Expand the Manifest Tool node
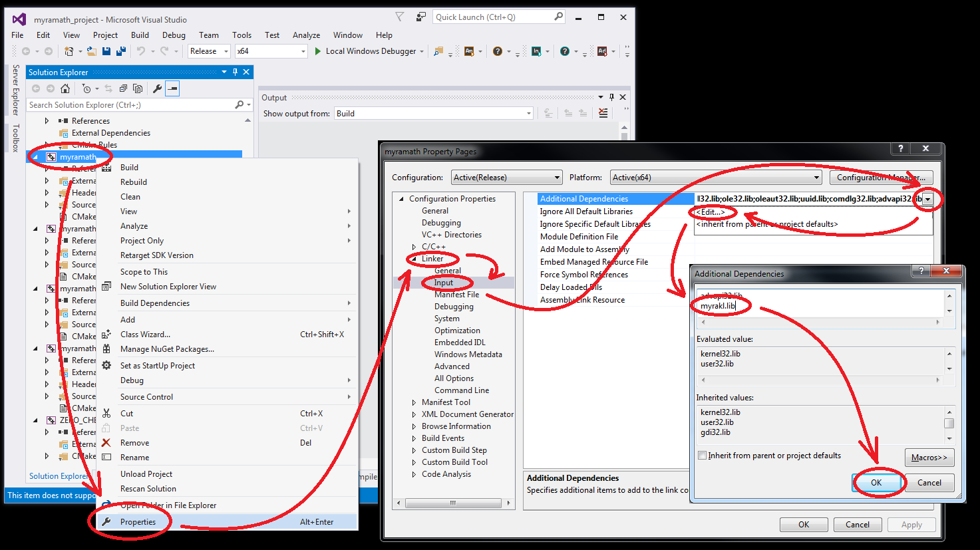 click(414, 402)
